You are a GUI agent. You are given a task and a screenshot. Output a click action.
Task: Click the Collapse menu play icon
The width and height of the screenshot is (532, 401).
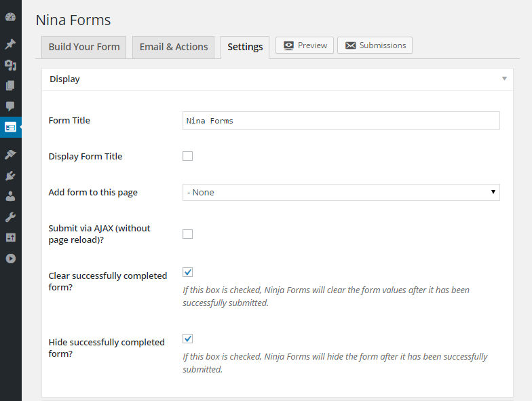point(11,259)
